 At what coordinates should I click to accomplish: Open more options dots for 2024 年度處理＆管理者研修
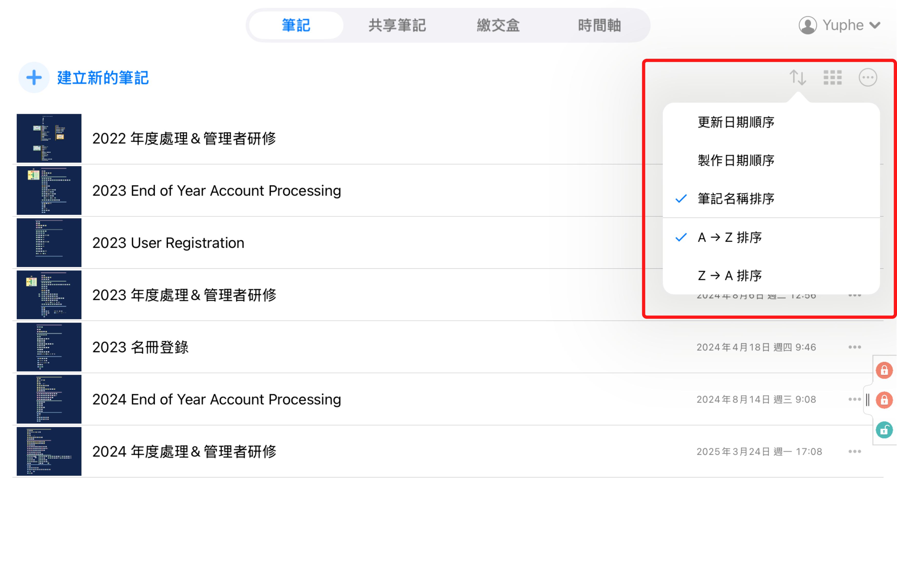tap(854, 451)
